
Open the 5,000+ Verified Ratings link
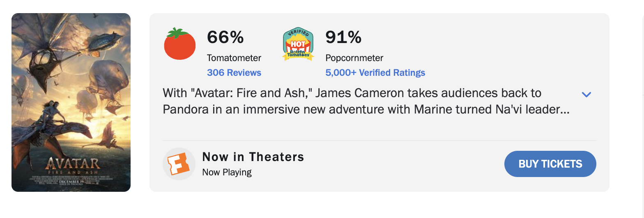(x=375, y=73)
